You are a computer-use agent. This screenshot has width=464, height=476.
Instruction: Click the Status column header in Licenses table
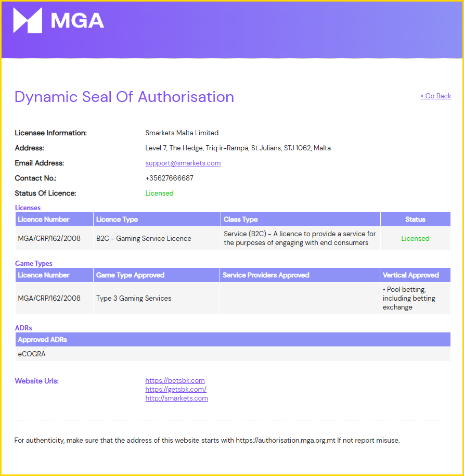click(x=416, y=220)
